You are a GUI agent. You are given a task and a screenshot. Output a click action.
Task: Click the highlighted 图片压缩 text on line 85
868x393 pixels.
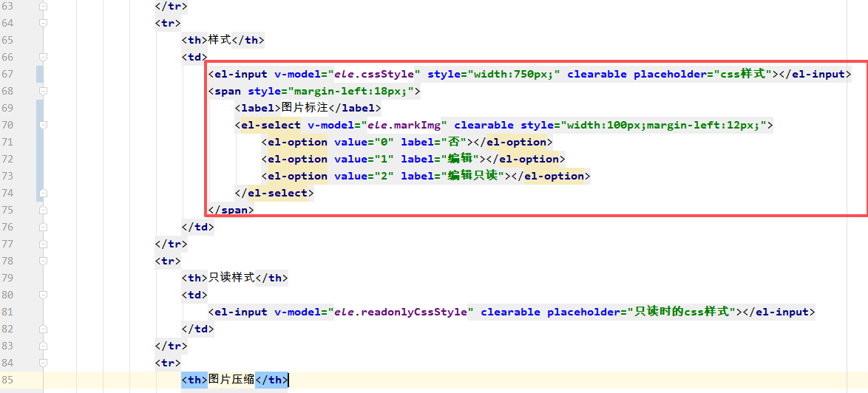pos(231,380)
